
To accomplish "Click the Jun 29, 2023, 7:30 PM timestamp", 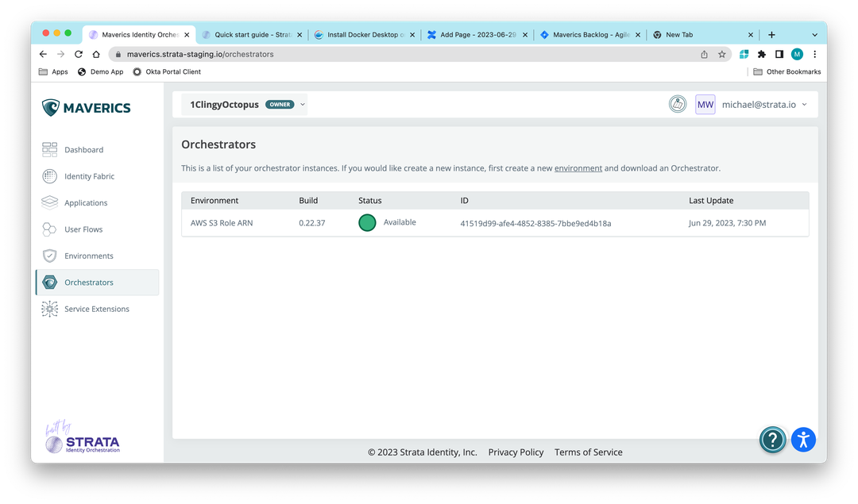I will pos(727,223).
